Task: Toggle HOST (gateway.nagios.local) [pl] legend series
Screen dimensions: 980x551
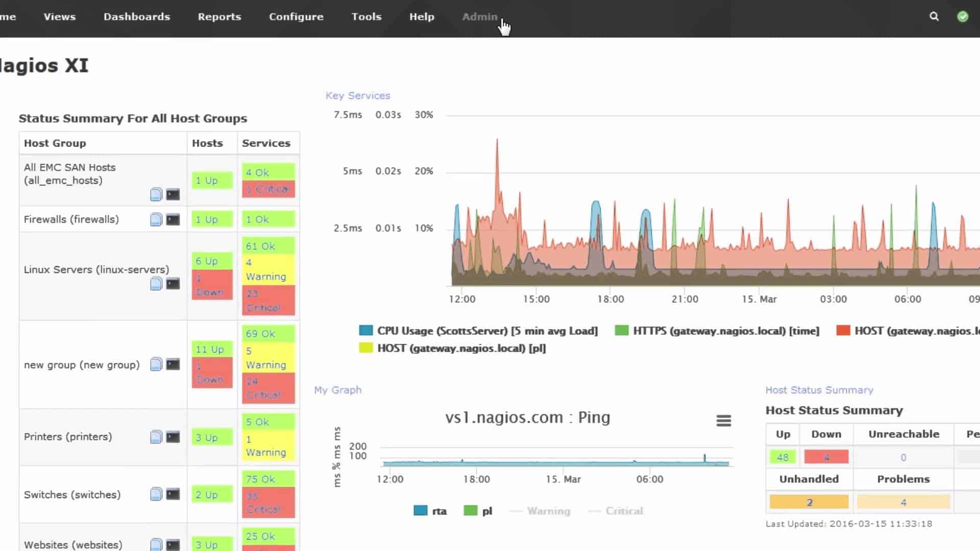Action: click(x=452, y=348)
